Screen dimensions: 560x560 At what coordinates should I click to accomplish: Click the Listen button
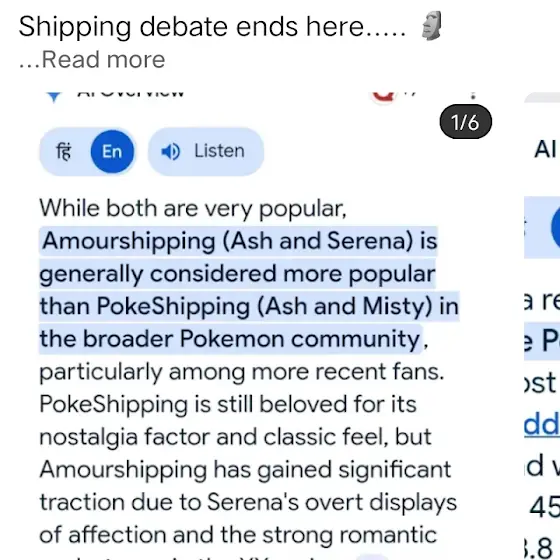pyautogui.click(x=206, y=151)
